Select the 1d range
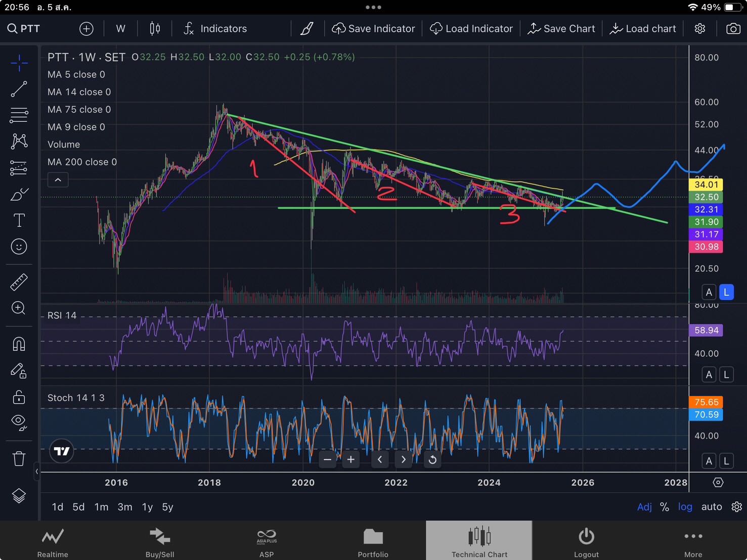 pos(58,507)
